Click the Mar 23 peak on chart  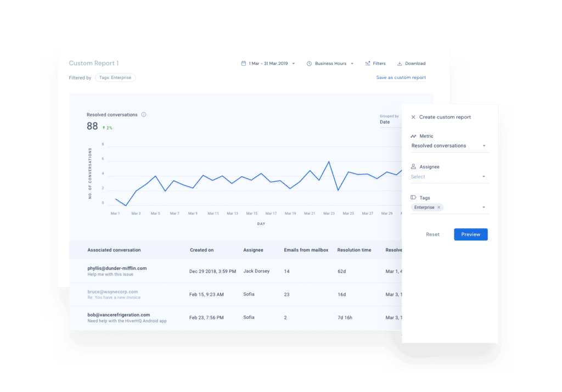pos(329,162)
